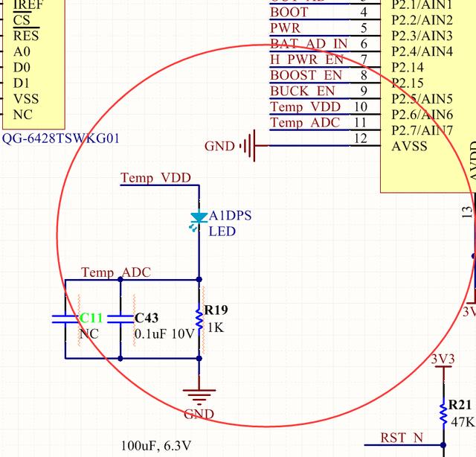
Task: Select the RES pin on the display component
Action: (26, 36)
